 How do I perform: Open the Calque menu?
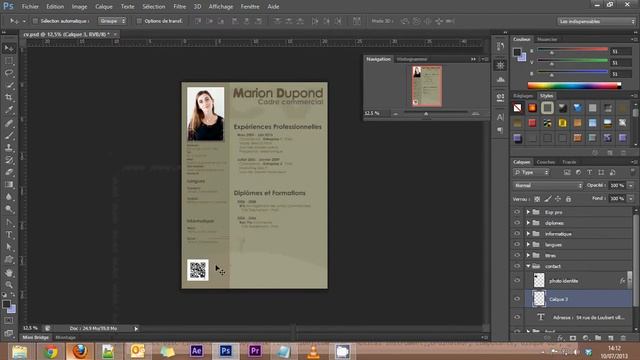click(x=104, y=7)
